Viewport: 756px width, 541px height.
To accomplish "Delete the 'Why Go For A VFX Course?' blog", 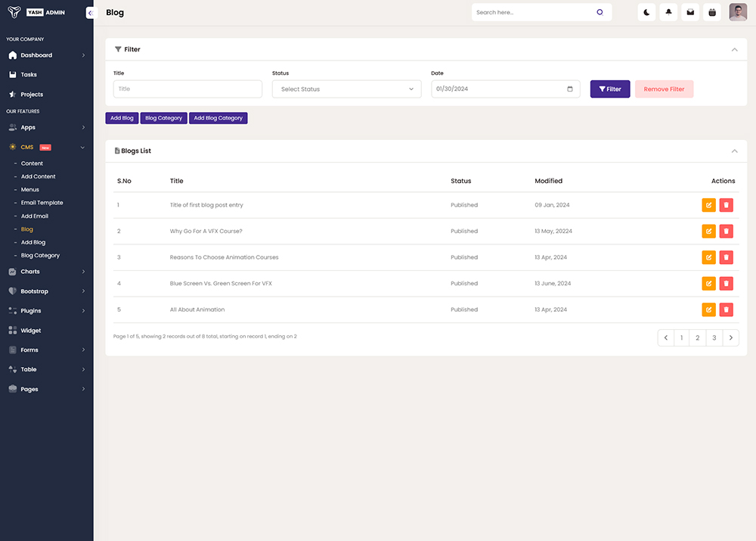I will (x=726, y=232).
